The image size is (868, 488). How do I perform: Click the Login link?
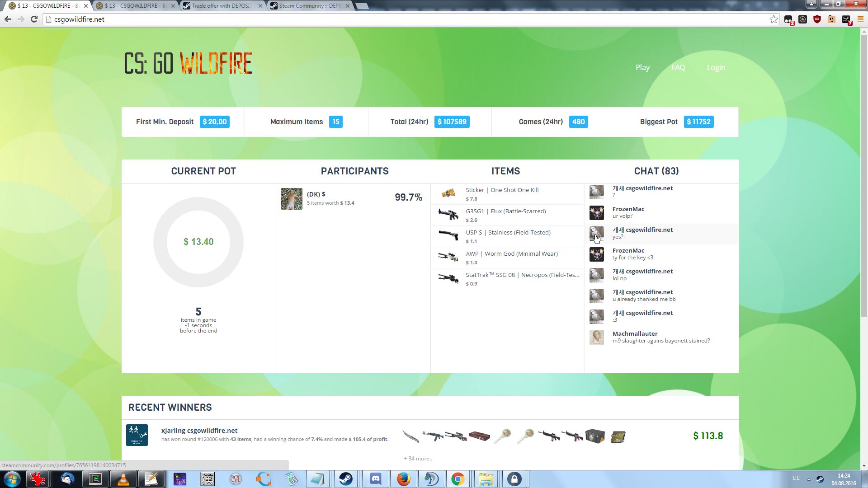coord(716,67)
